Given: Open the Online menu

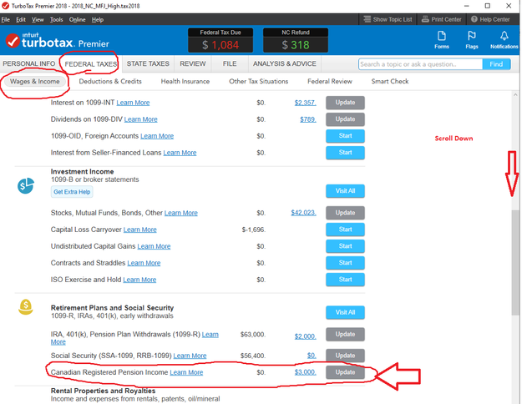Looking at the screenshot, I should click(77, 20).
